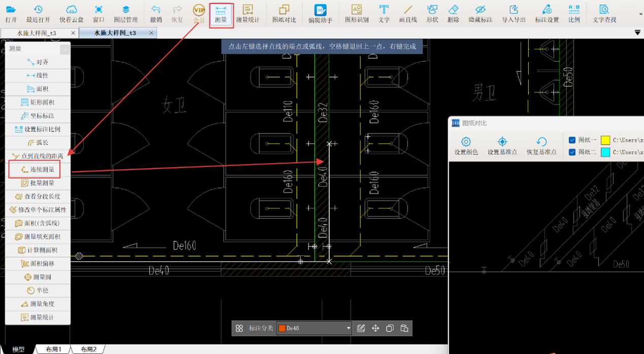Open 快看云盘 cloud drive
644x354 pixels.
72,14
